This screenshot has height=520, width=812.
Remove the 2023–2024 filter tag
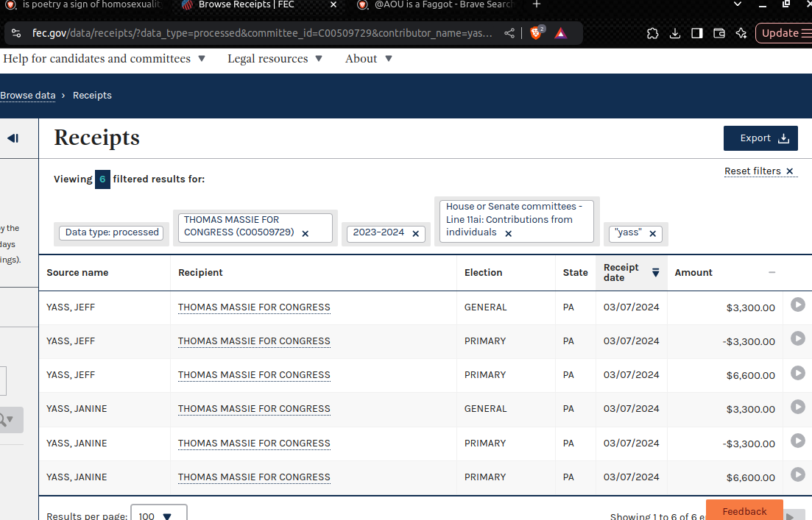pyautogui.click(x=415, y=233)
